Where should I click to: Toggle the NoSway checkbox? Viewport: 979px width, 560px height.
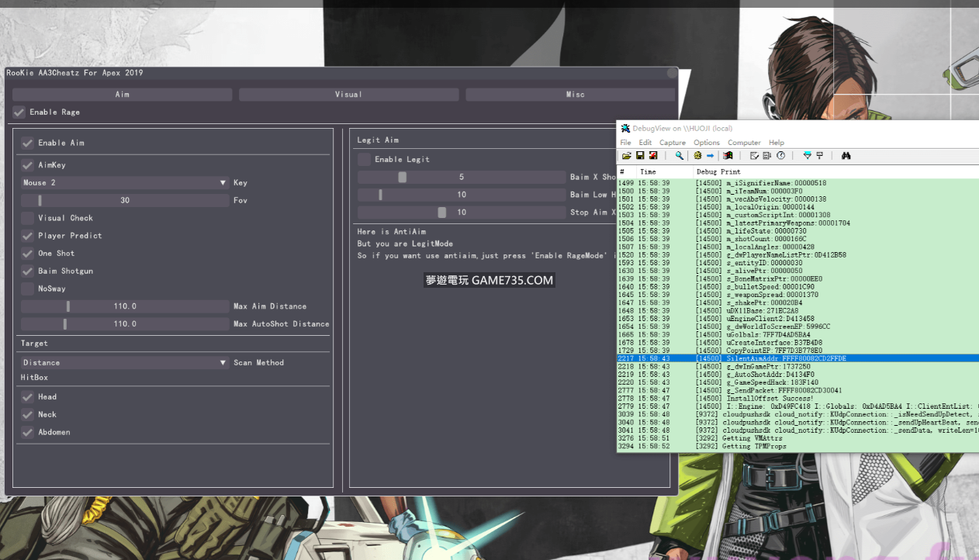pyautogui.click(x=28, y=289)
